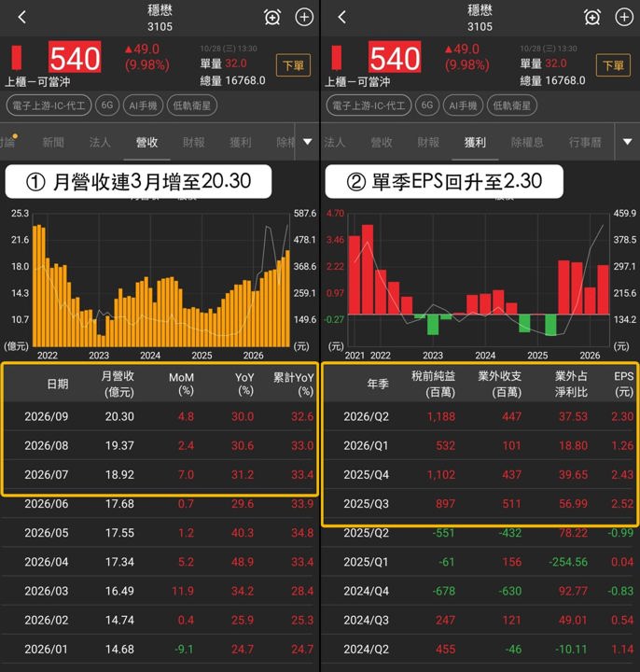Select the 2026/04 revenue row

pos(160,562)
